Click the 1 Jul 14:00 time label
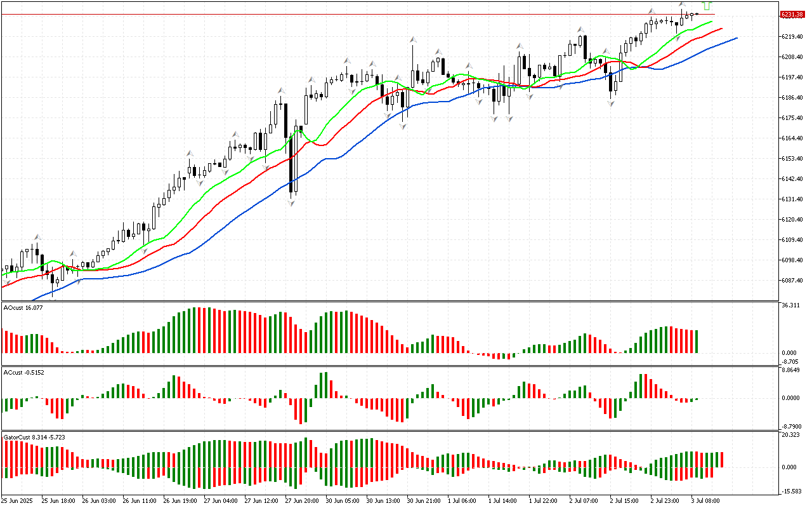The width and height of the screenshot is (812, 508). (504, 500)
